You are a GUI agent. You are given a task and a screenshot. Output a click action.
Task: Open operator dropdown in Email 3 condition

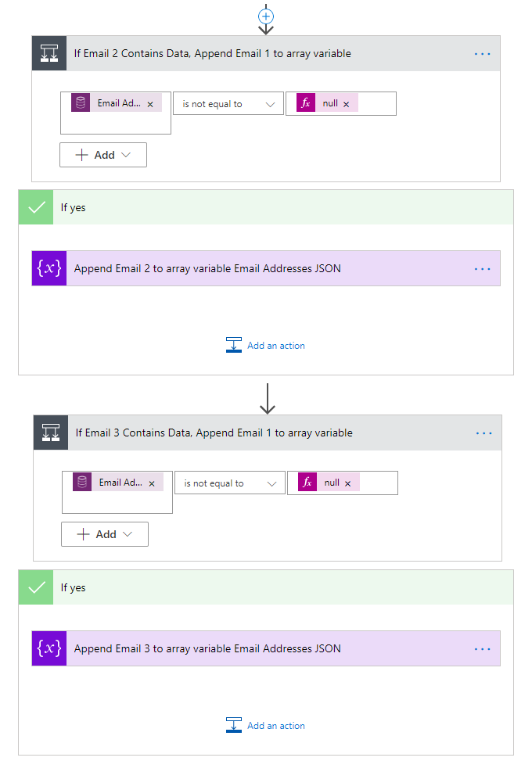[230, 483]
